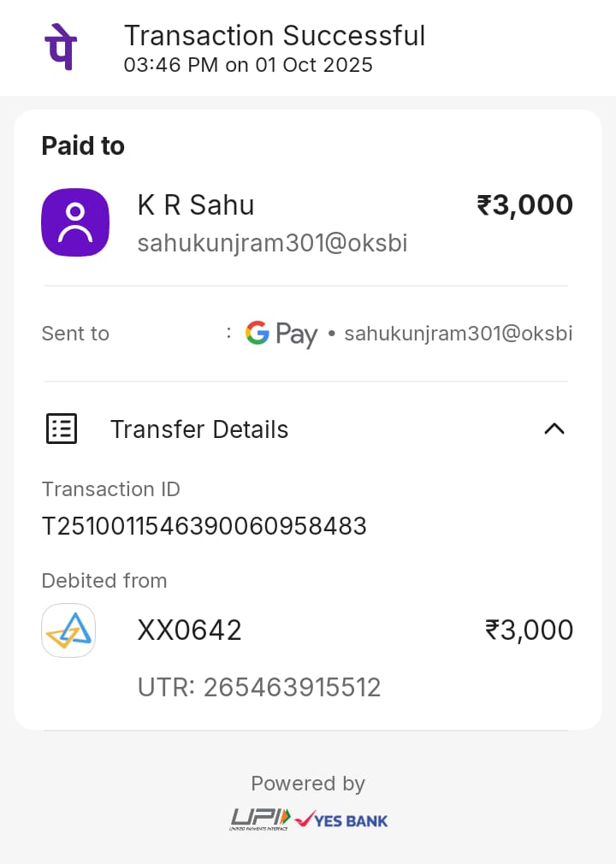Tap the Transaction Successful title
The height and width of the screenshot is (864, 616).
(275, 36)
